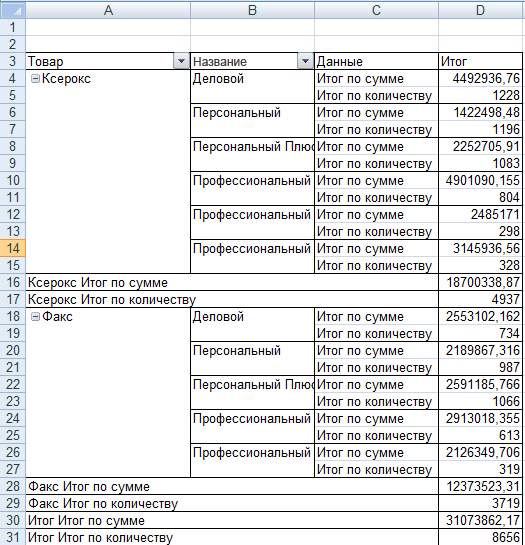
Task: Select cell with value 4901090,155
Action: tap(480, 180)
